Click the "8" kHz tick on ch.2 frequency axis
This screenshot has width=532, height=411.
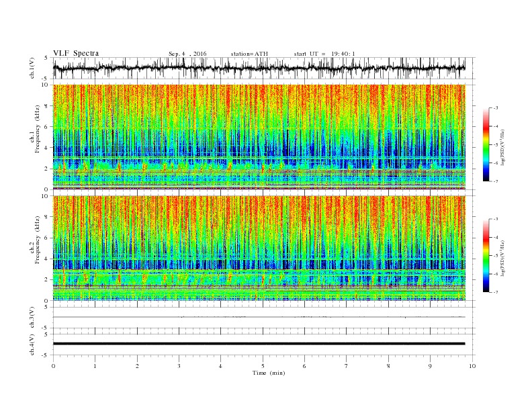(47, 217)
